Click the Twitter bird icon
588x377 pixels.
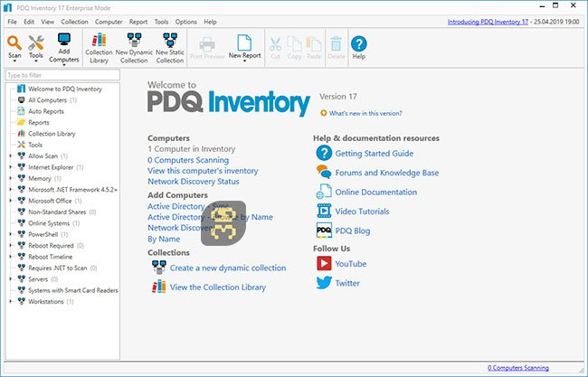tap(324, 283)
